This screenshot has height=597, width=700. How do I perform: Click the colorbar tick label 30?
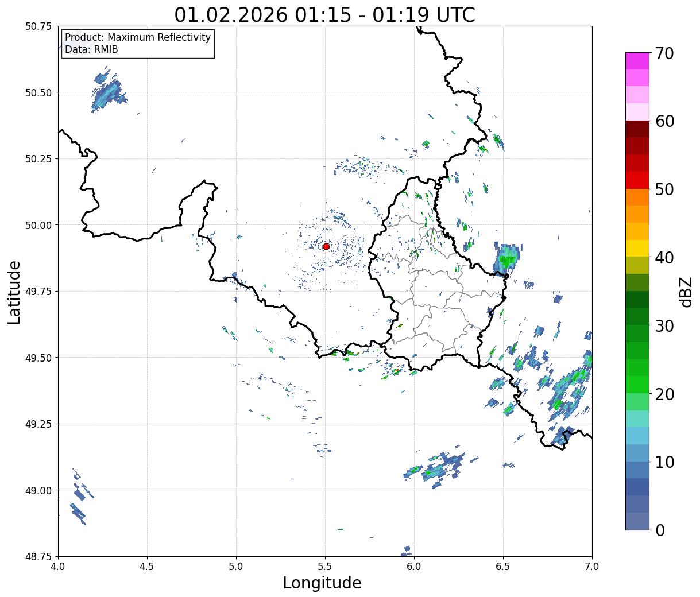click(664, 325)
